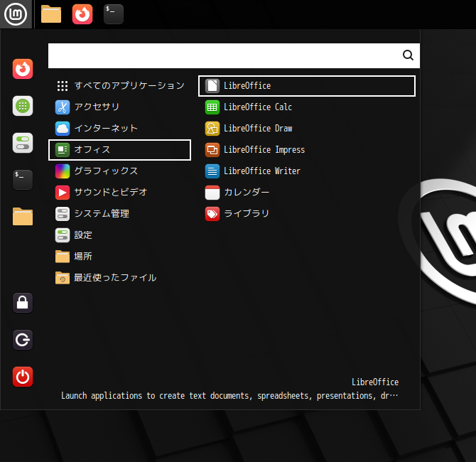This screenshot has width=476, height=462.
Task: Open the Linux Mint menu button
Action: 16,14
